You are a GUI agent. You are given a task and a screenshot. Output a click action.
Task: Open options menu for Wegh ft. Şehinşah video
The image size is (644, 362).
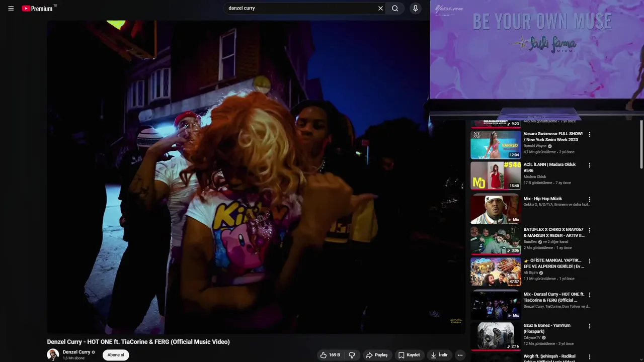coord(590,357)
